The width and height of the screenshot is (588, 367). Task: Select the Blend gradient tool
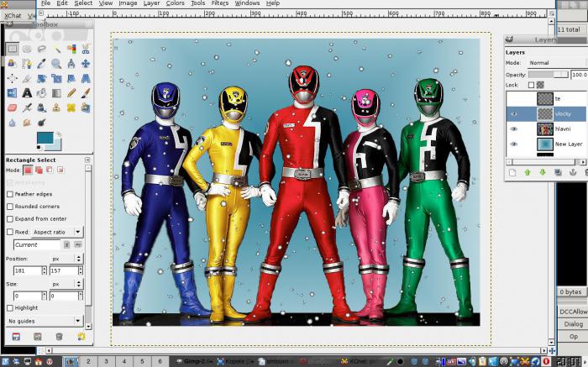[x=56, y=92]
